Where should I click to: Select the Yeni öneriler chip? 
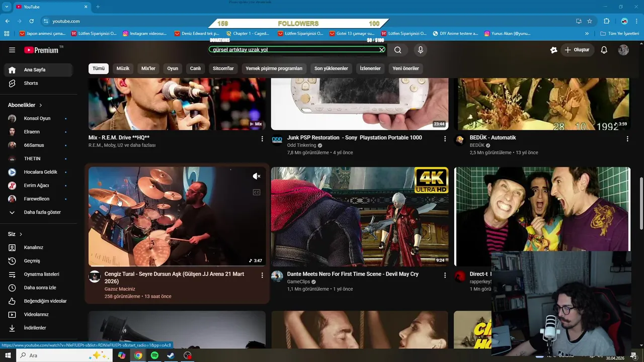coord(406,68)
